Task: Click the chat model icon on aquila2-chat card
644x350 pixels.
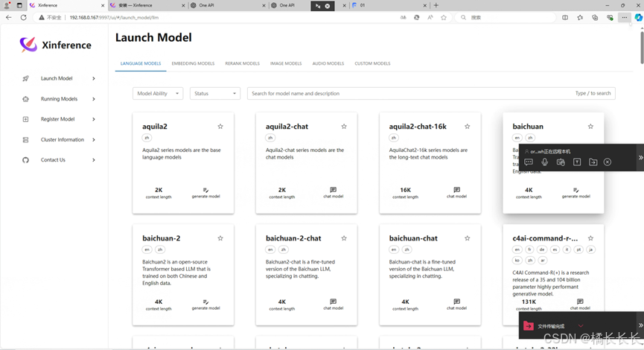Action: coord(333,190)
